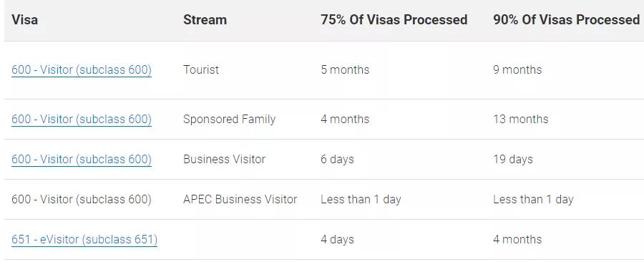Click the 6 days processing time cell
The width and height of the screenshot is (644, 262).
pos(337,160)
